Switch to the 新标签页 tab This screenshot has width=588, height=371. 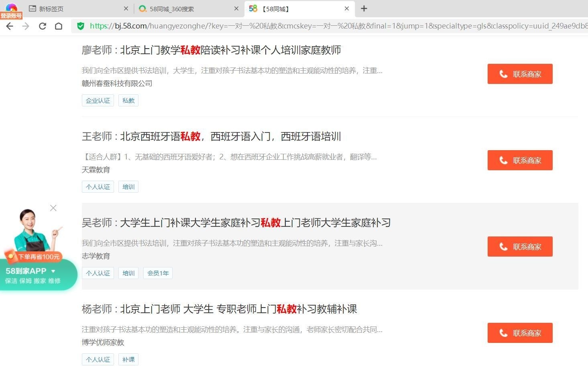(x=51, y=9)
